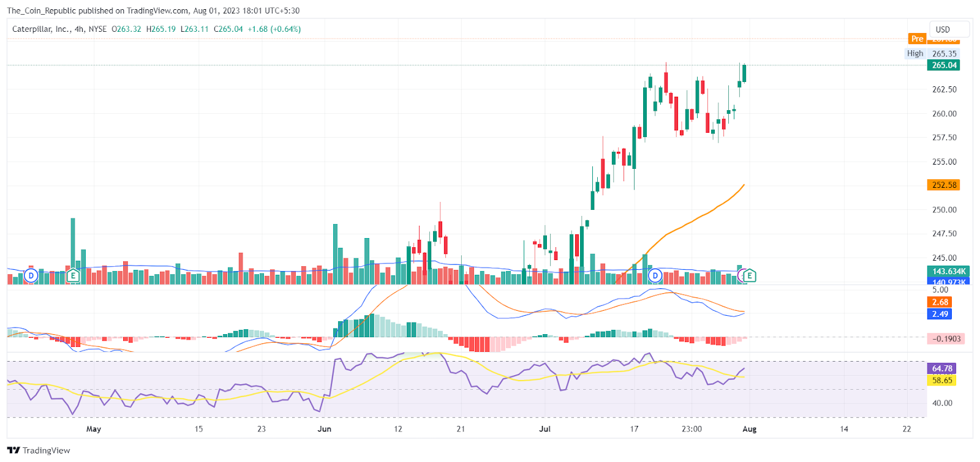Click the '23:00' time axis label
Image resolution: width=980 pixels, height=462 pixels.
pos(692,429)
